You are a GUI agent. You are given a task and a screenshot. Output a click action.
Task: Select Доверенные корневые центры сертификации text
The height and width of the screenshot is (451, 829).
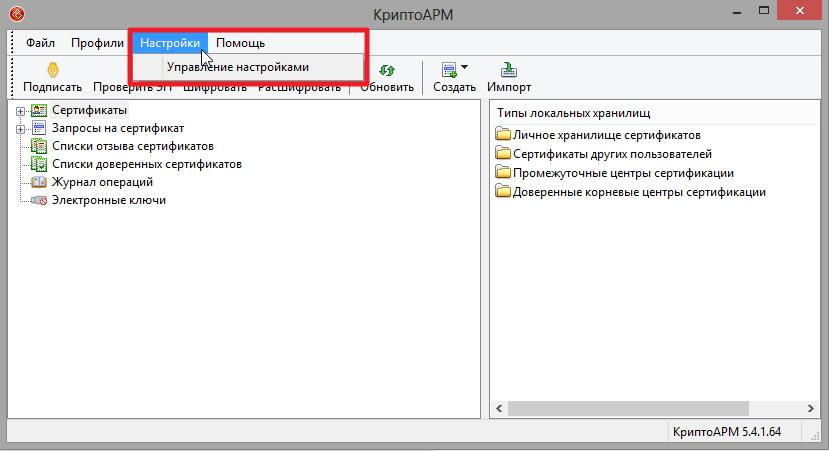tap(639, 192)
